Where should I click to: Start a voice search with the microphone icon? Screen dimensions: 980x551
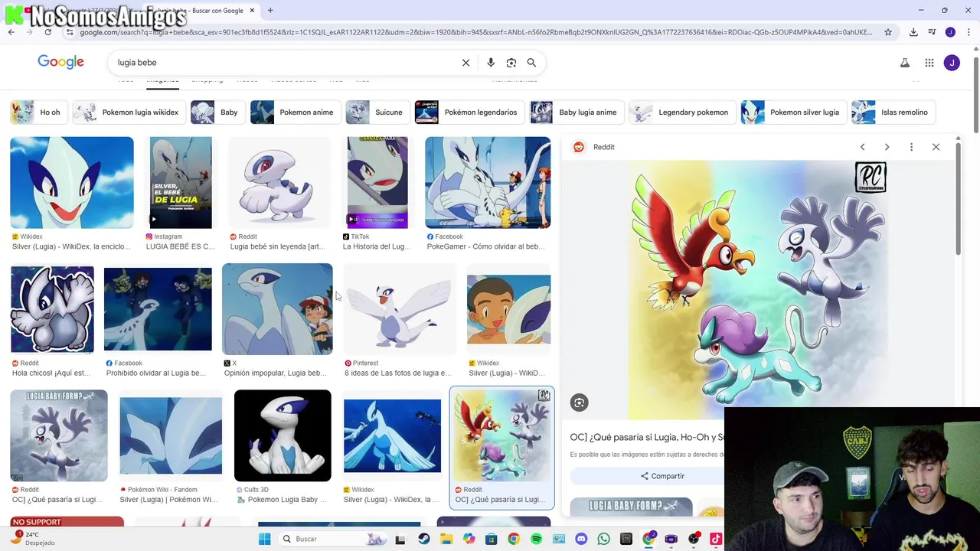(x=491, y=63)
